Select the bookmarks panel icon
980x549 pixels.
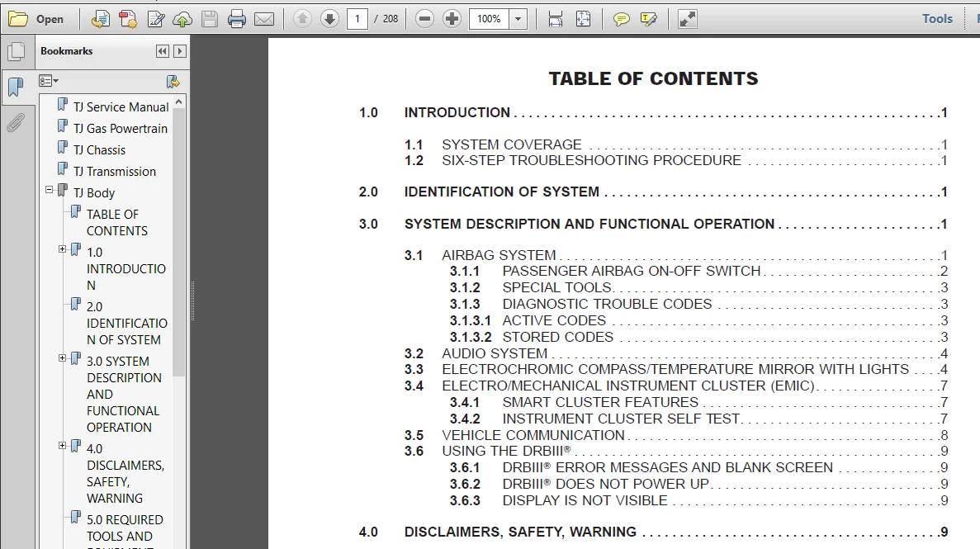tap(16, 87)
